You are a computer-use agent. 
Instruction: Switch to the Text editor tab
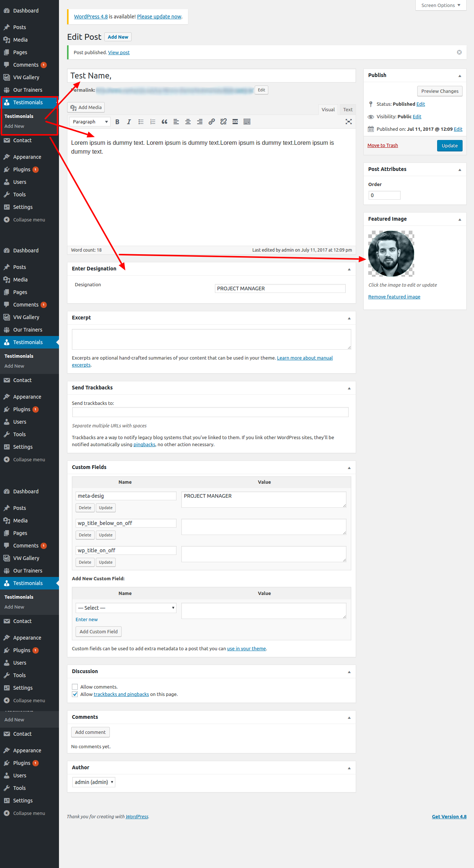point(348,109)
